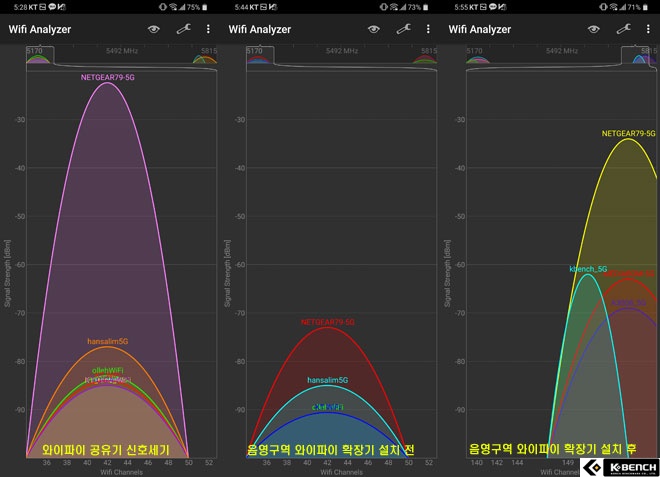
Task: Select the 5170 band preview in 5:44 screenshot
Action: [x=260, y=55]
